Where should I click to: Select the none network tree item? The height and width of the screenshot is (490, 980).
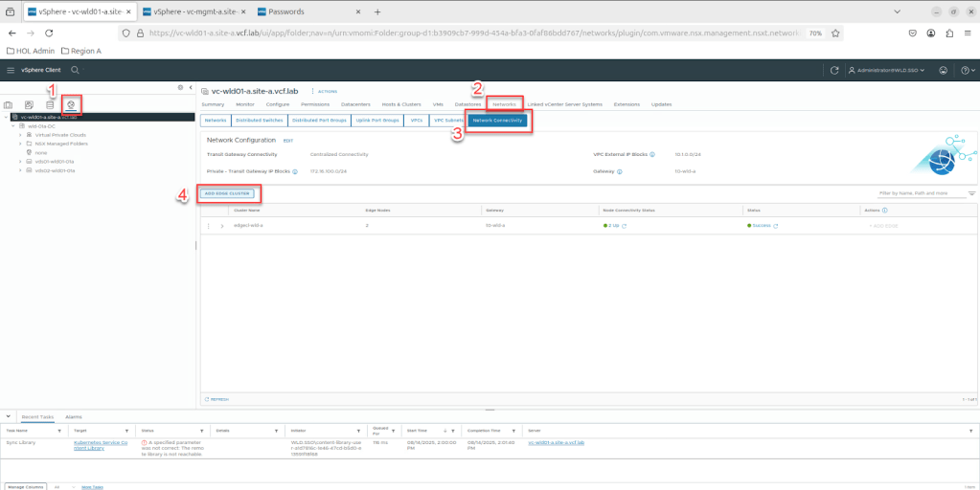[41, 152]
